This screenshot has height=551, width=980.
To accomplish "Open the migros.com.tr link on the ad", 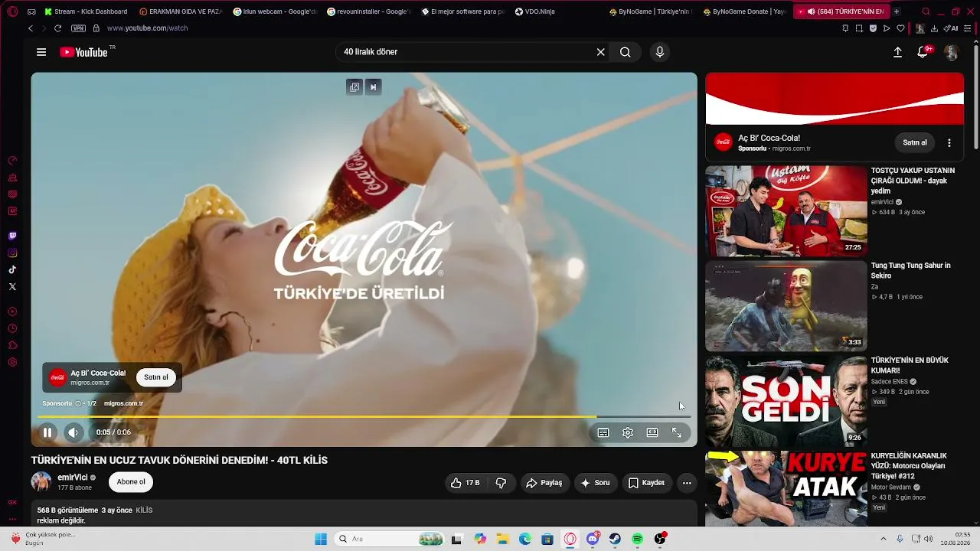I will [123, 403].
